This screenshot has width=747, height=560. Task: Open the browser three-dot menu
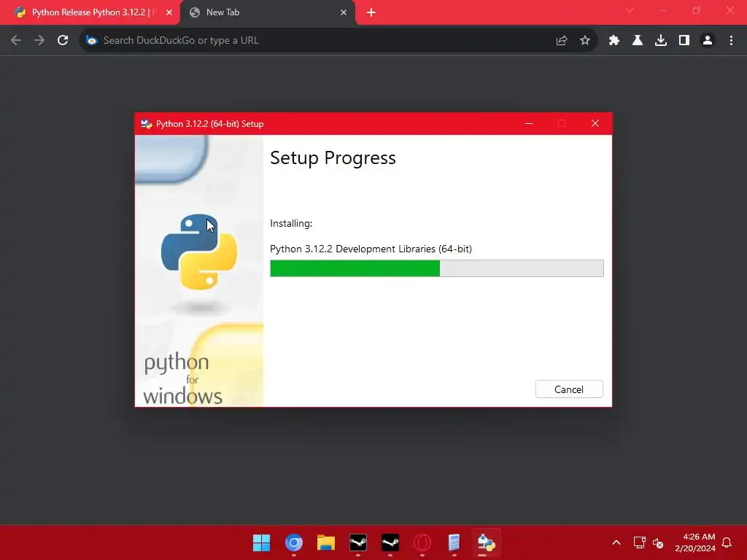pyautogui.click(x=731, y=41)
